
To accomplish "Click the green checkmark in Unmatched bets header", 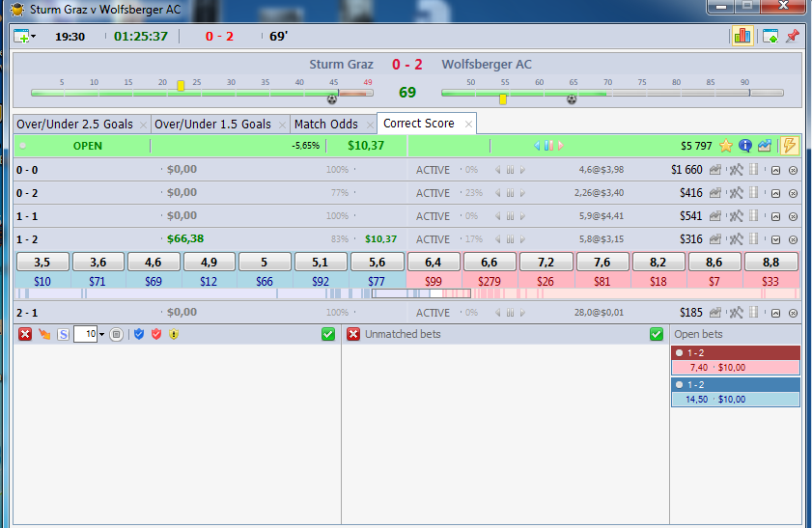I will [x=657, y=334].
